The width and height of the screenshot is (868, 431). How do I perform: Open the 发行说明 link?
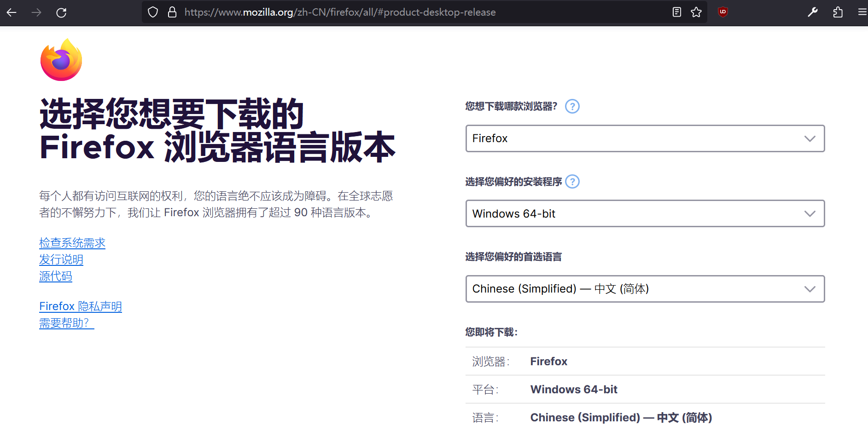click(61, 260)
